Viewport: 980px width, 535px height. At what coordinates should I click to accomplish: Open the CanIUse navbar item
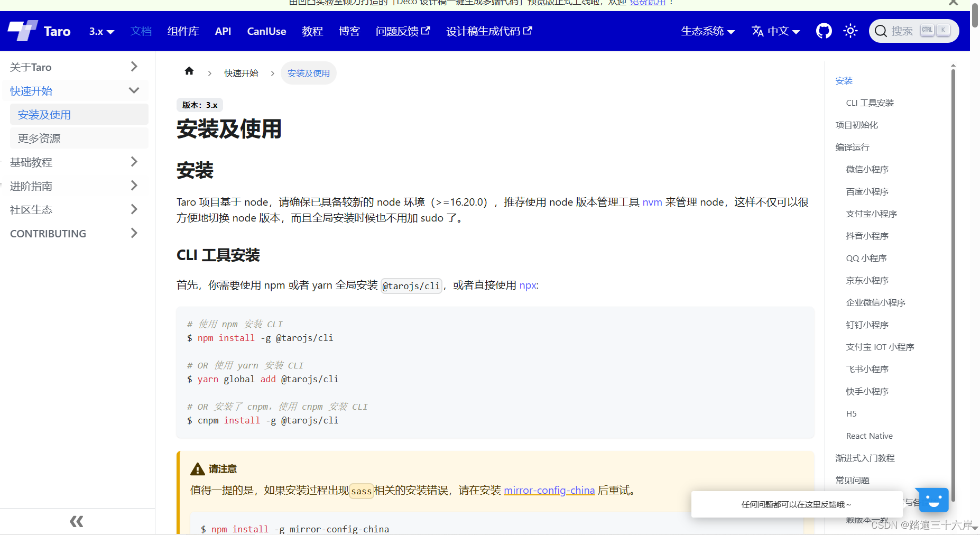(266, 31)
